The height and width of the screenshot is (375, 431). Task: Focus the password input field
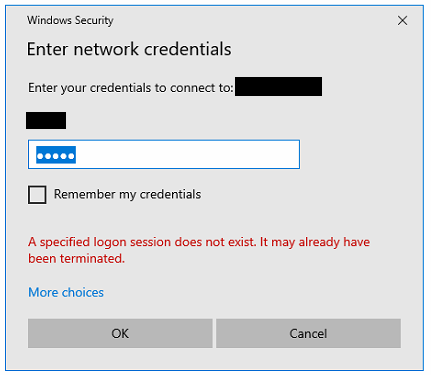coord(164,155)
